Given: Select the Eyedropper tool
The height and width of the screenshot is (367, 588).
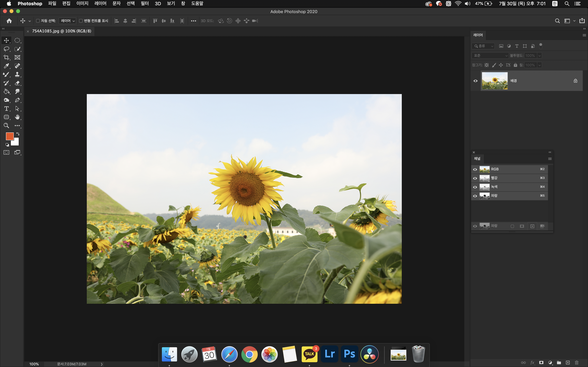Looking at the screenshot, I should [6, 66].
